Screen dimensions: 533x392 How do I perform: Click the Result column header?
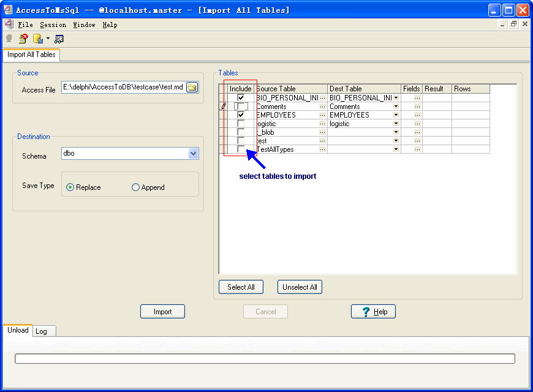437,89
